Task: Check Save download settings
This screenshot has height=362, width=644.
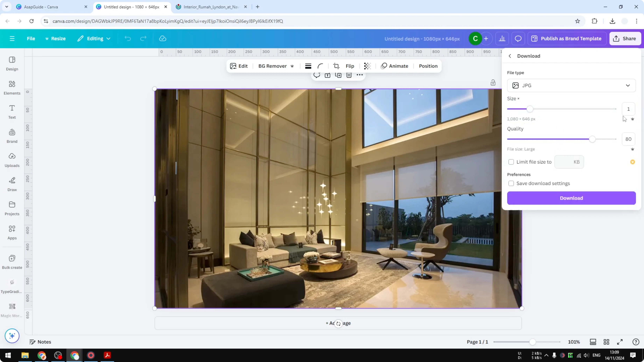Action: click(x=511, y=183)
